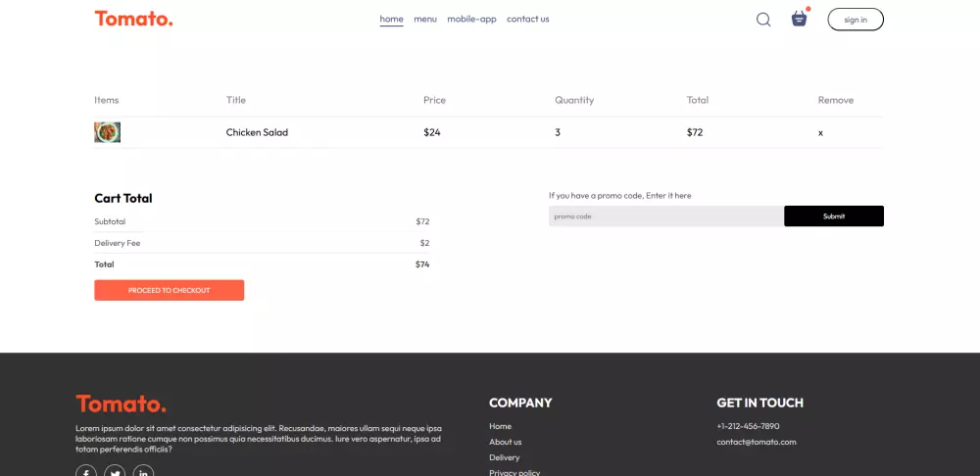The image size is (980, 476).
Task: Click the Chicken Salad thumbnail image
Action: pyautogui.click(x=107, y=132)
